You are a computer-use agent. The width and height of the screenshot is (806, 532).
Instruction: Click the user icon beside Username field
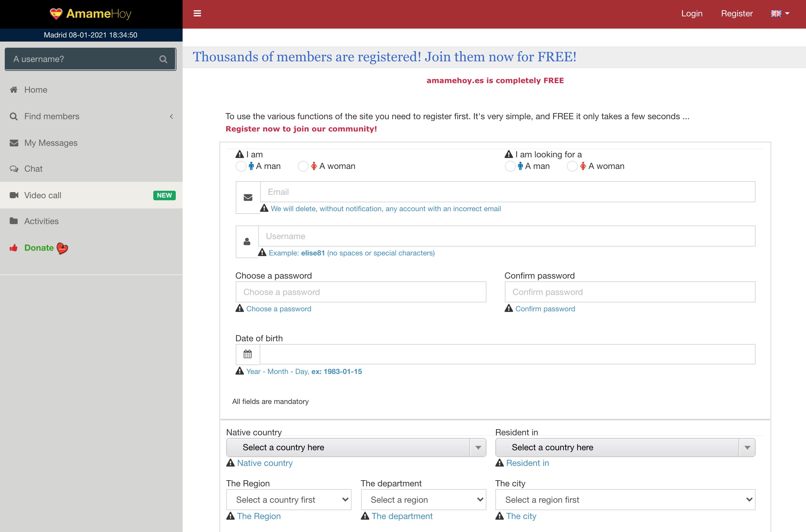pyautogui.click(x=247, y=241)
